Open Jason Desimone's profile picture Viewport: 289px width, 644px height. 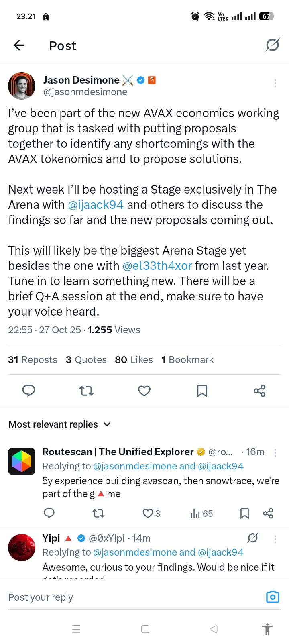pyautogui.click(x=22, y=86)
